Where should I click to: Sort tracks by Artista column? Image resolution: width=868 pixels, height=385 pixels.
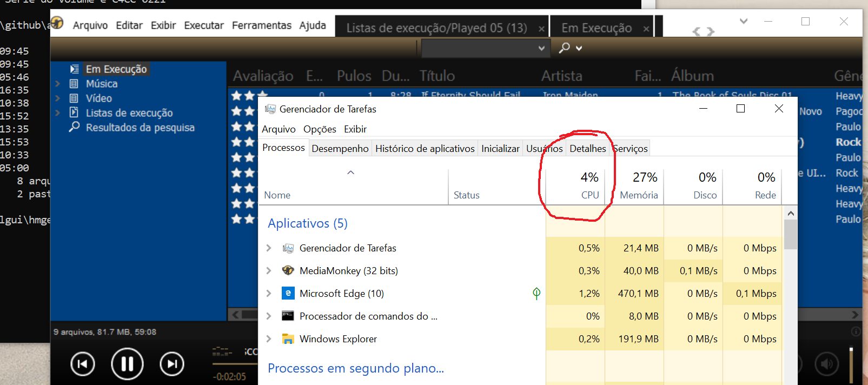(x=562, y=76)
